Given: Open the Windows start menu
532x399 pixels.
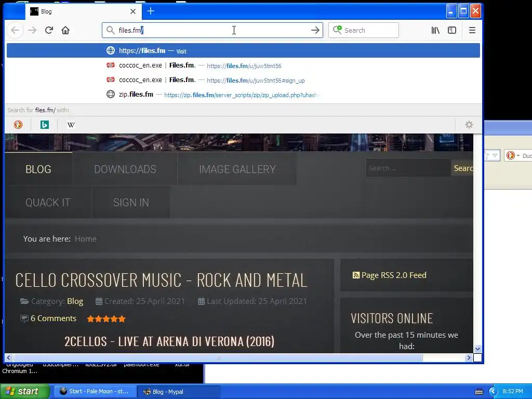Looking at the screenshot, I should pyautogui.click(x=25, y=391).
